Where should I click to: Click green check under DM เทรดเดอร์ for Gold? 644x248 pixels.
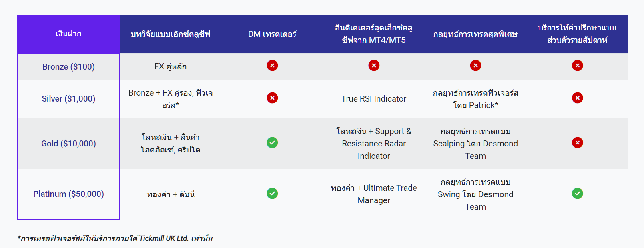point(272,143)
